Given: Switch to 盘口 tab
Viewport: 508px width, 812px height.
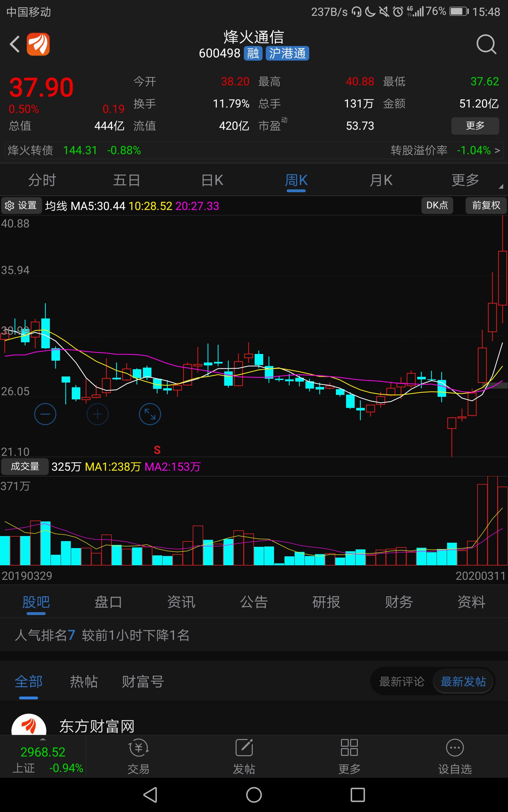Looking at the screenshot, I should tap(108, 602).
